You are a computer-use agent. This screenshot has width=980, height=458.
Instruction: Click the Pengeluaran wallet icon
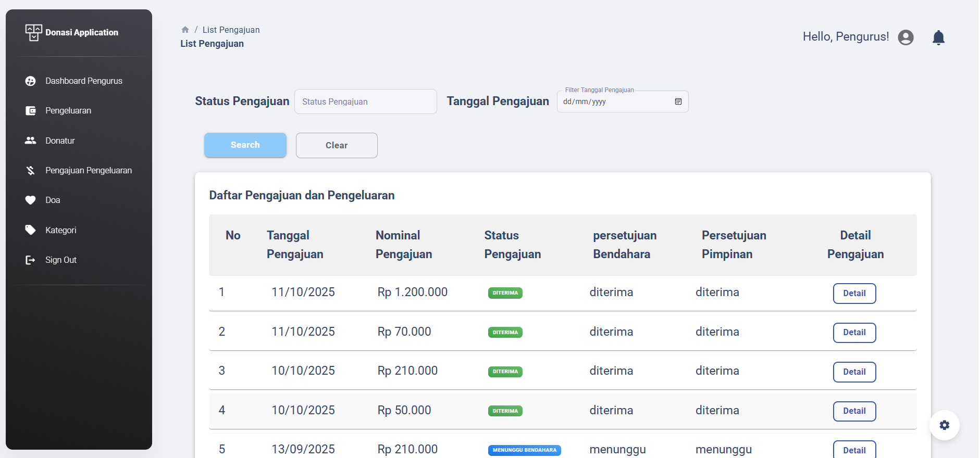31,111
